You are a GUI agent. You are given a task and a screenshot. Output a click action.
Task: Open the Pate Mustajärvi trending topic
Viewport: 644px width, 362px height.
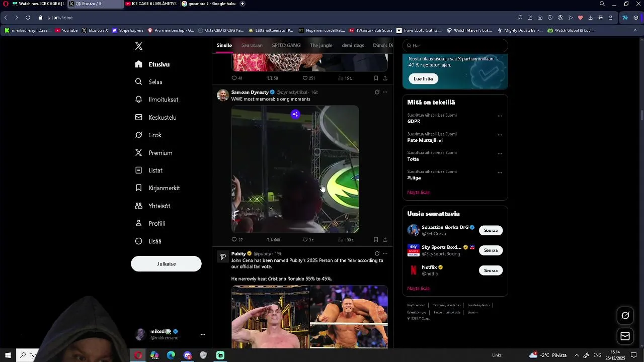[425, 140]
